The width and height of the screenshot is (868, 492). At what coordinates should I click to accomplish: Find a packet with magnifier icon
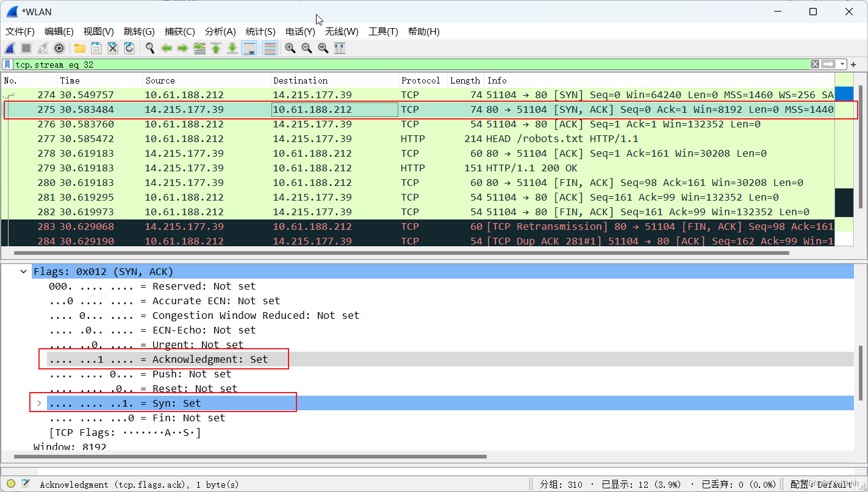[x=150, y=48]
